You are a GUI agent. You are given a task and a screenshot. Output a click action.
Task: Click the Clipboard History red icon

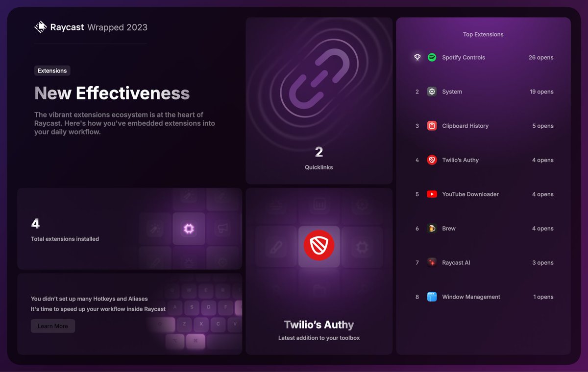(x=432, y=126)
